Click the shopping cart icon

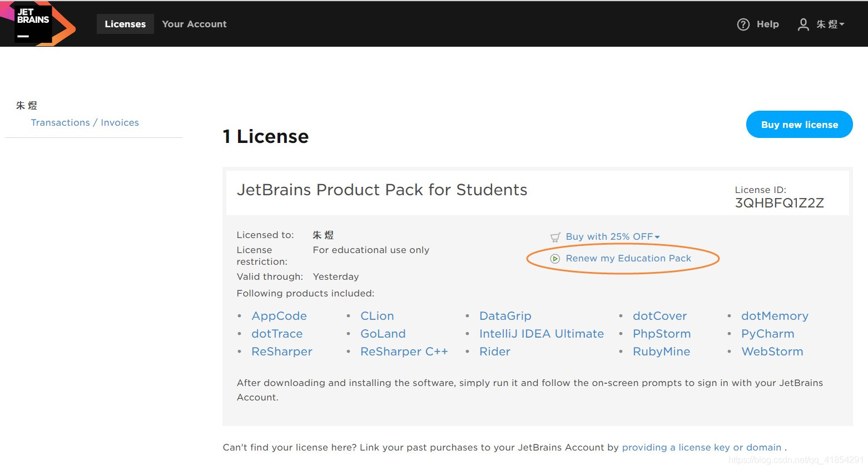coord(555,238)
